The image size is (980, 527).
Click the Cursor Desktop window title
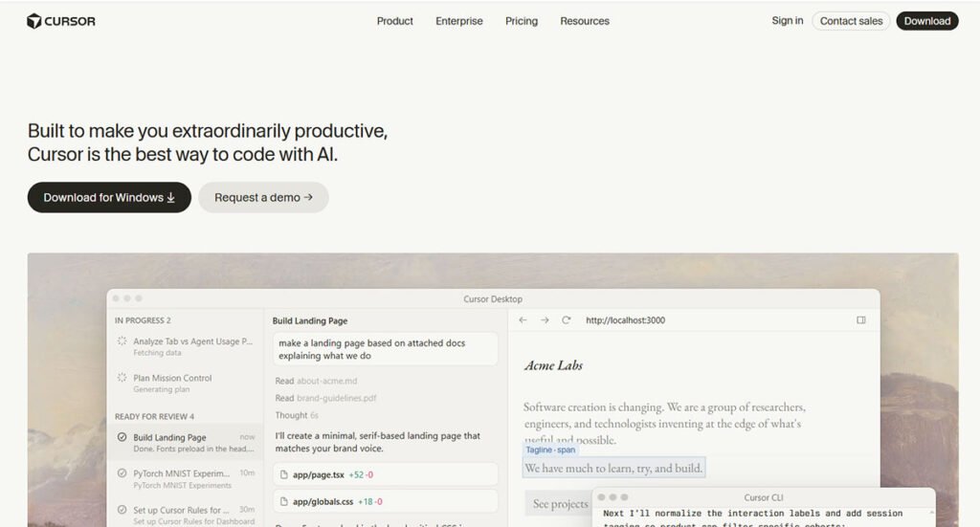493,299
